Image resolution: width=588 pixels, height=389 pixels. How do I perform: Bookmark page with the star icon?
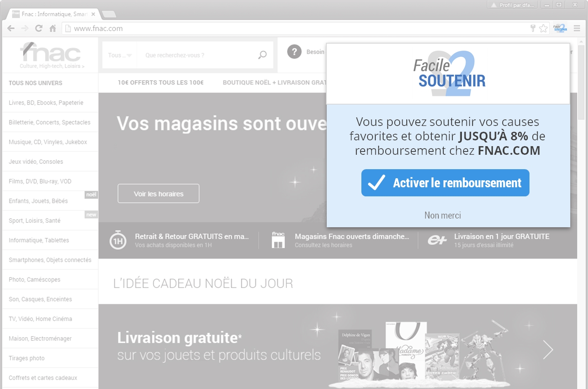543,28
